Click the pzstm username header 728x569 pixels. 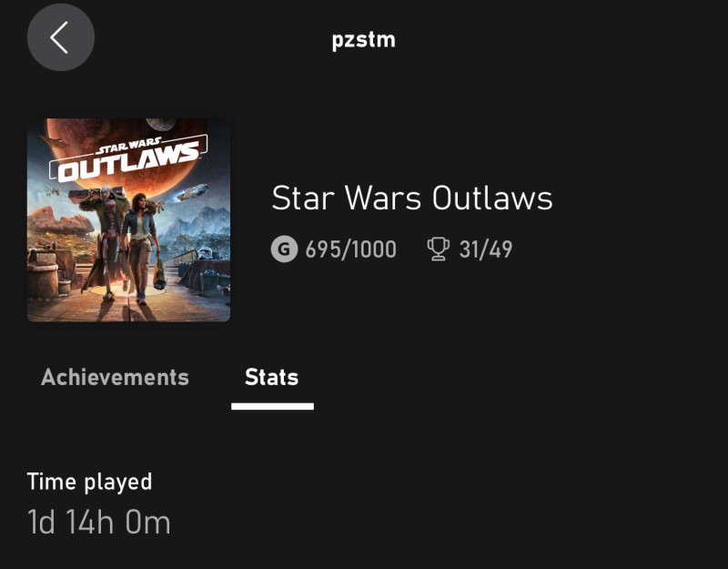point(363,39)
